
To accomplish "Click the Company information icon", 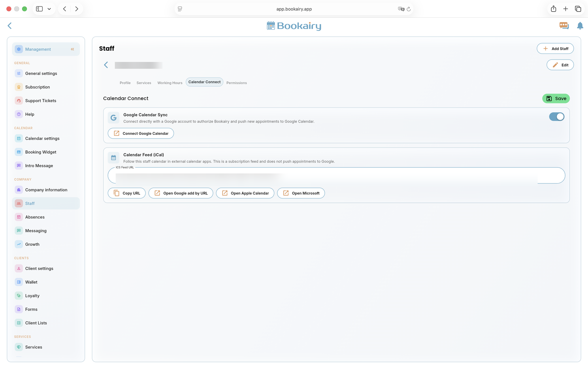I will 19,190.
